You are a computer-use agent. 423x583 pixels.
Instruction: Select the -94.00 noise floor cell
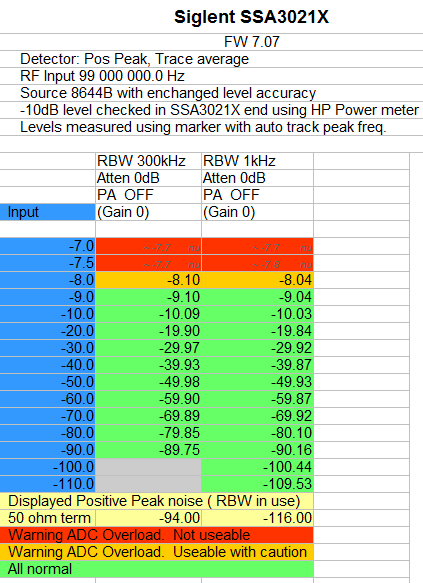click(149, 518)
